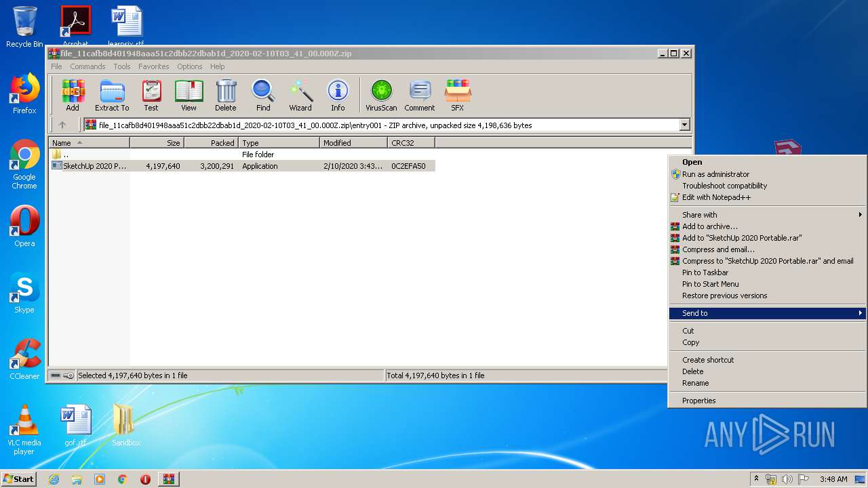
Task: Select Add to "SketchUp 2020 Portable.rar"
Action: [768, 238]
